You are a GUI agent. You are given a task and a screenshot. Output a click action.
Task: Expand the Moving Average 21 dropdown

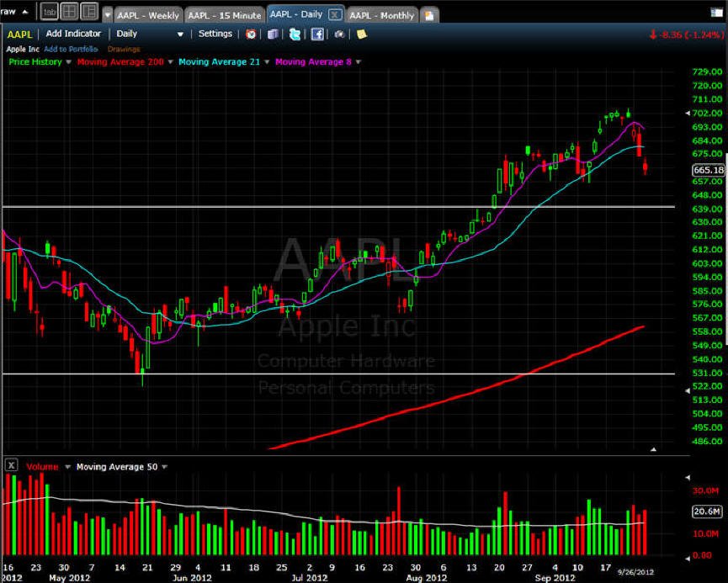click(x=267, y=62)
